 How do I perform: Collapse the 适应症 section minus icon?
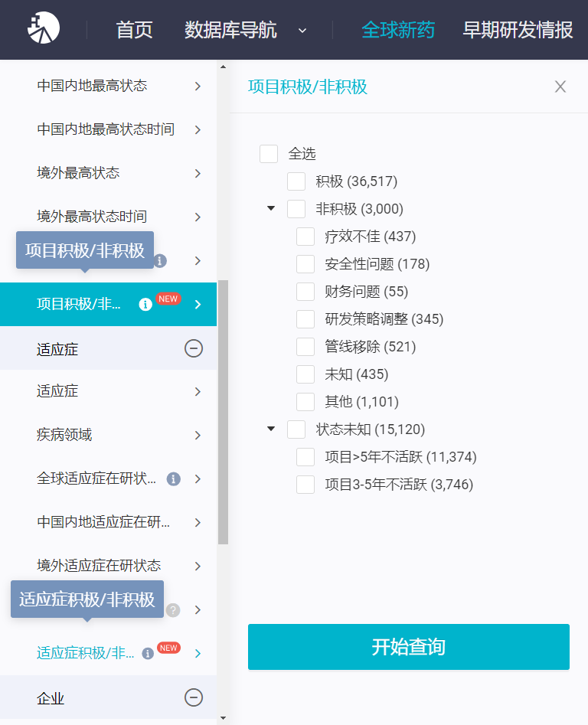click(194, 348)
